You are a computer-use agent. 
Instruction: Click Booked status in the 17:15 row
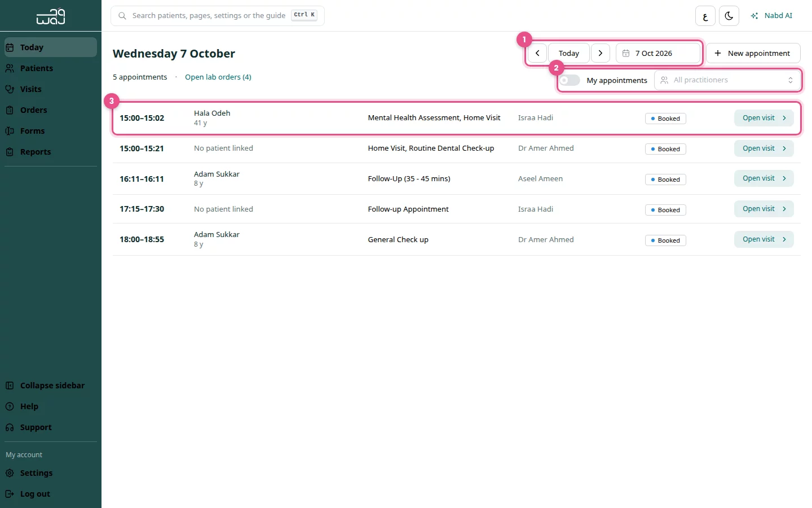point(665,210)
